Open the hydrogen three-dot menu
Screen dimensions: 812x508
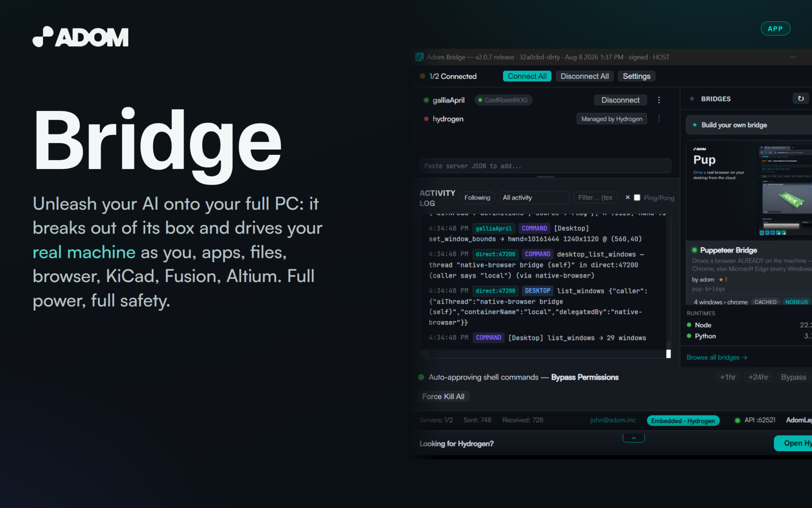pos(659,119)
